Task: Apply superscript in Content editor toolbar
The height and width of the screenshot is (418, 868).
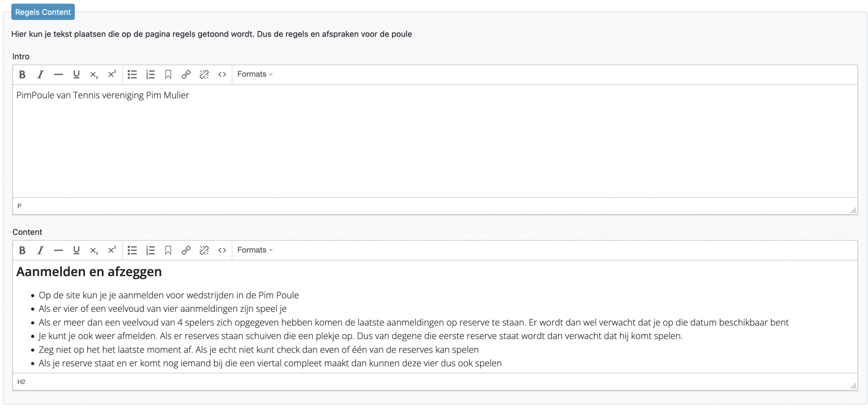Action: click(x=112, y=250)
